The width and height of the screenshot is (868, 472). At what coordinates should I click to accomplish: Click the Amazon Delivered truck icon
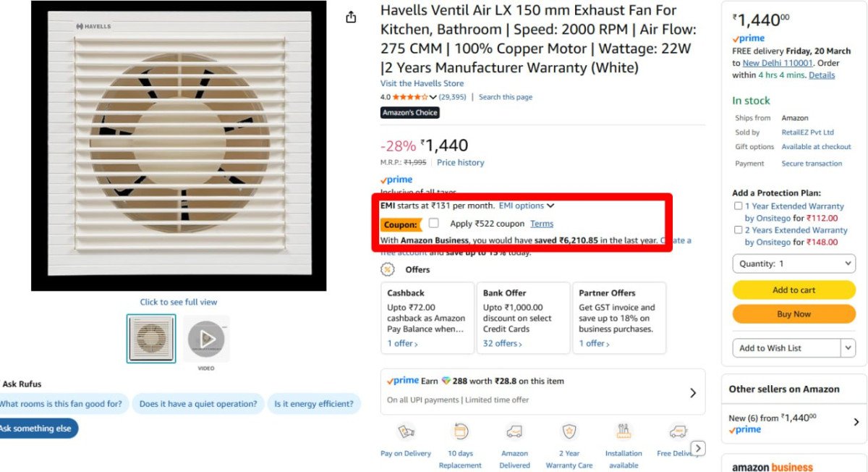[x=514, y=432]
